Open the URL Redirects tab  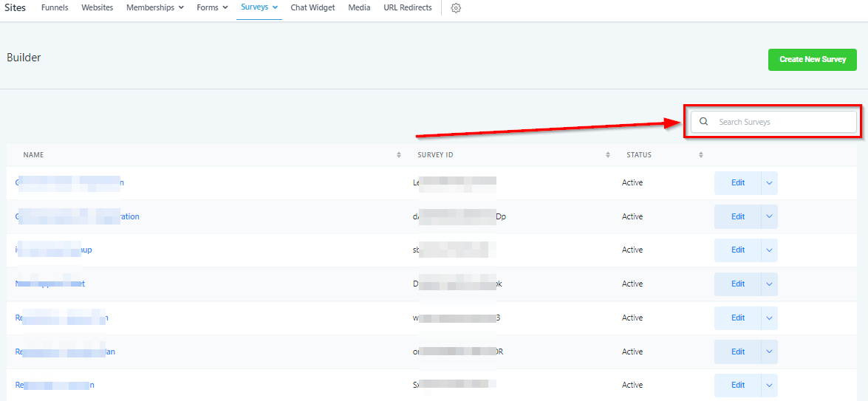[x=408, y=7]
